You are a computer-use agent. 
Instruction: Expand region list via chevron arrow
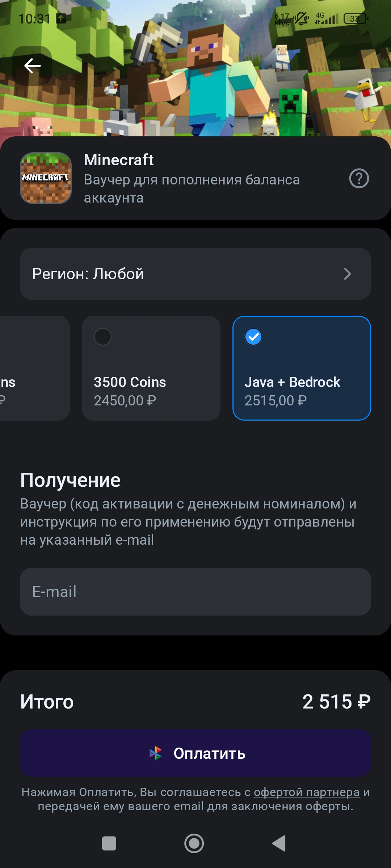pyautogui.click(x=348, y=274)
